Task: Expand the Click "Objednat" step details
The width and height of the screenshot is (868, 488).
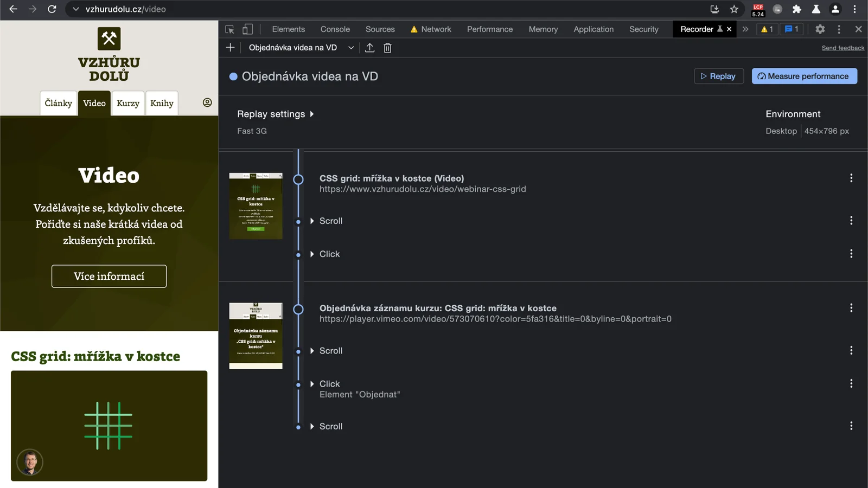Action: pyautogui.click(x=312, y=383)
